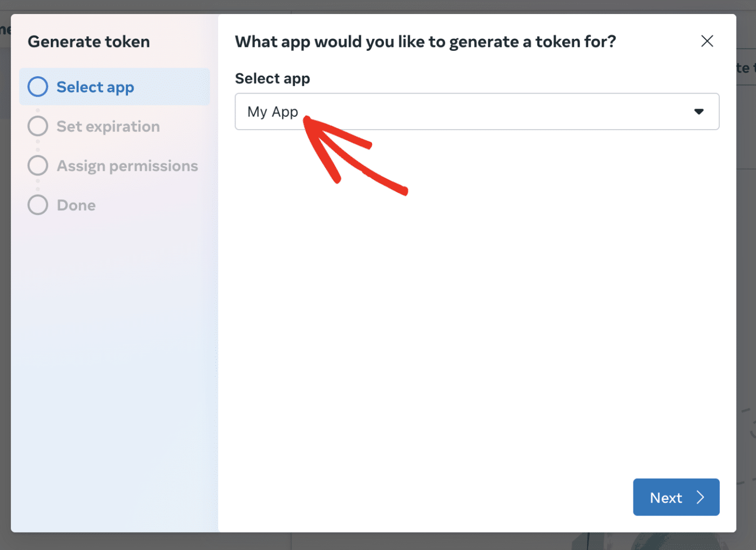This screenshot has height=550, width=756.
Task: Click the Select app step circle indicator
Action: coord(38,86)
